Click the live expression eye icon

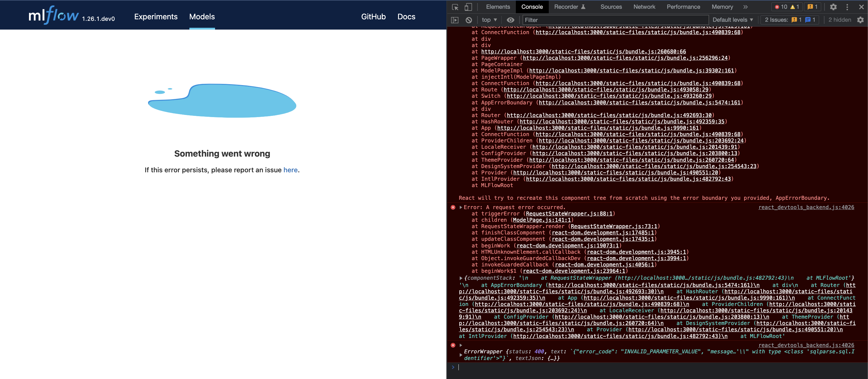510,20
